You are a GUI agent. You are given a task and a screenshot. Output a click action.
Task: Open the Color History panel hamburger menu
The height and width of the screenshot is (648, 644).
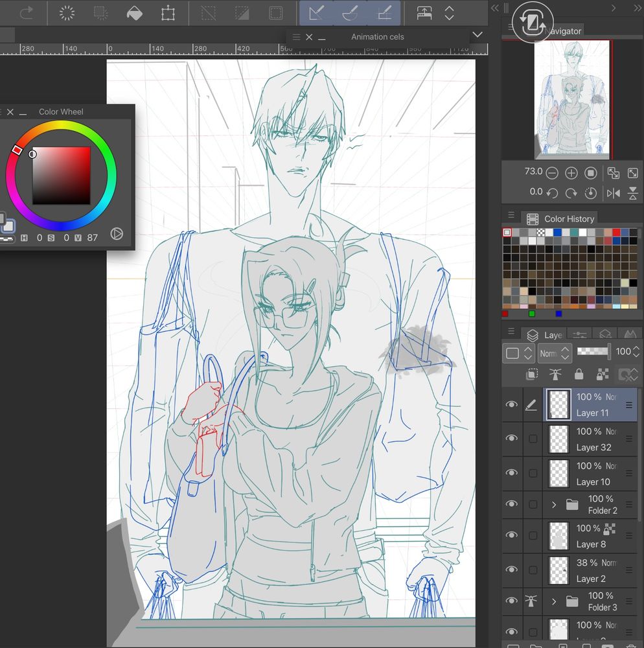pyautogui.click(x=511, y=215)
